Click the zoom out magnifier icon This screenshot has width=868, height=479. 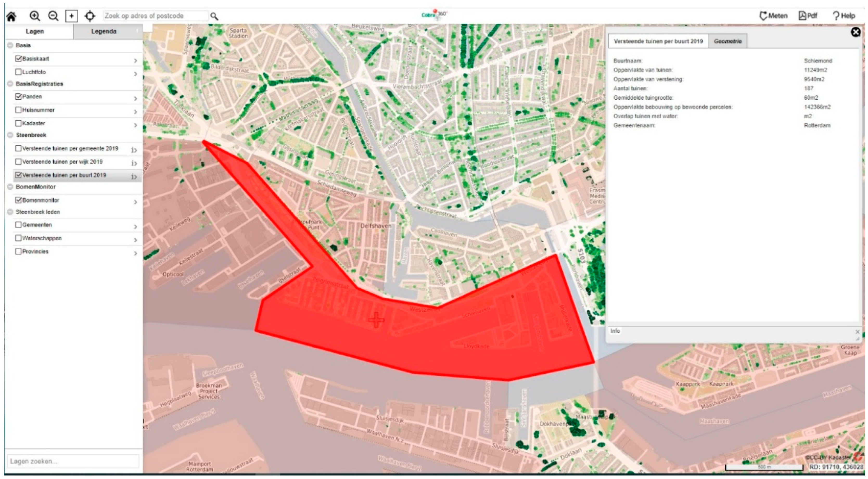[x=53, y=16]
